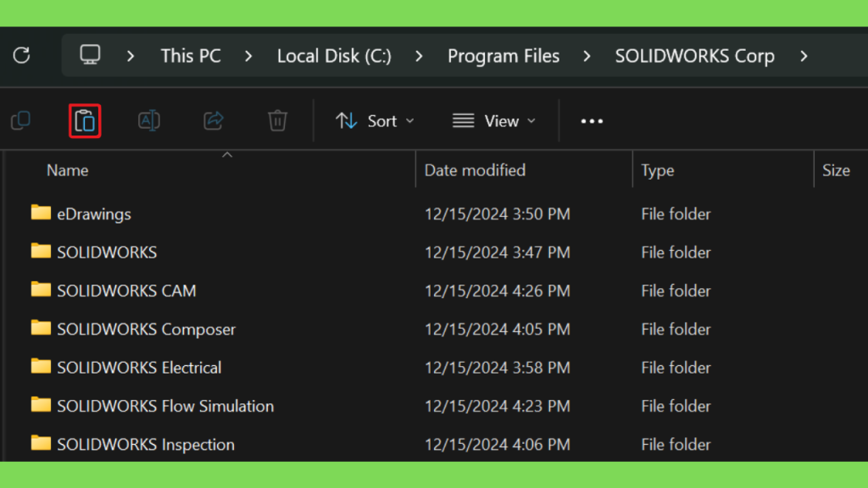This screenshot has width=868, height=488.
Task: Click File folder type in eDrawings row
Action: (x=676, y=214)
